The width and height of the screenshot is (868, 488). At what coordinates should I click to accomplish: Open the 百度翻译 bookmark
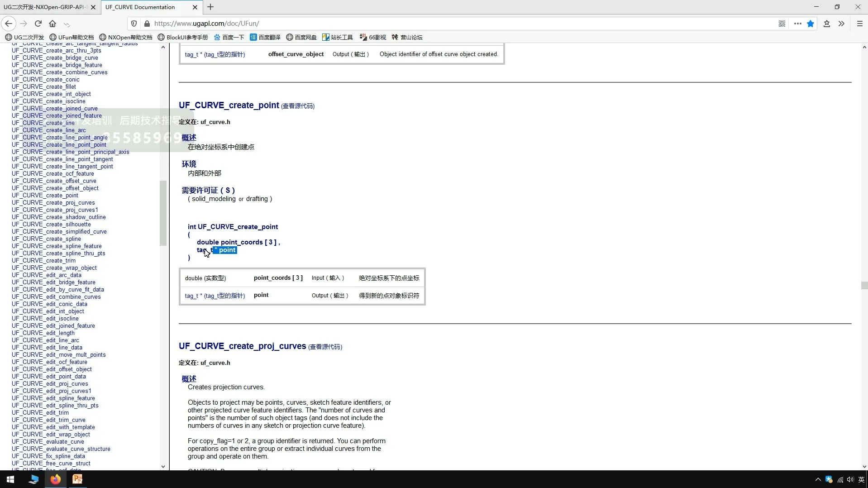tap(265, 37)
